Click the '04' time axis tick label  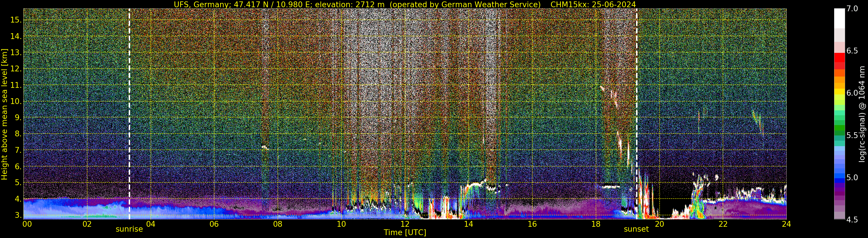tap(151, 224)
